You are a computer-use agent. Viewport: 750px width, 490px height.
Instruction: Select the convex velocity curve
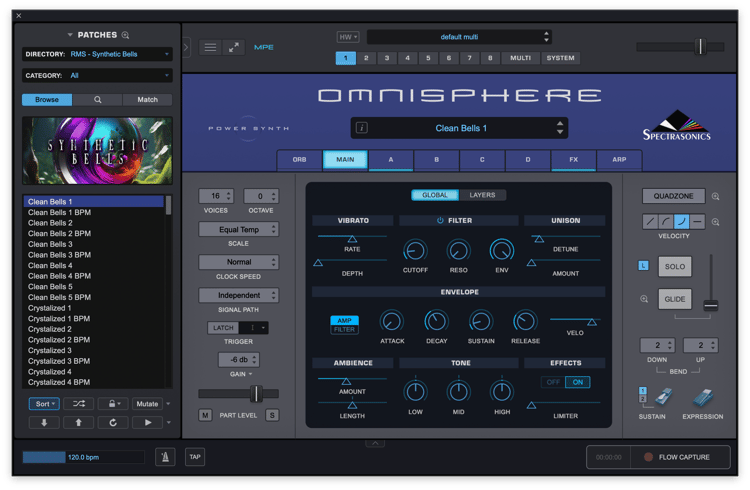point(665,222)
